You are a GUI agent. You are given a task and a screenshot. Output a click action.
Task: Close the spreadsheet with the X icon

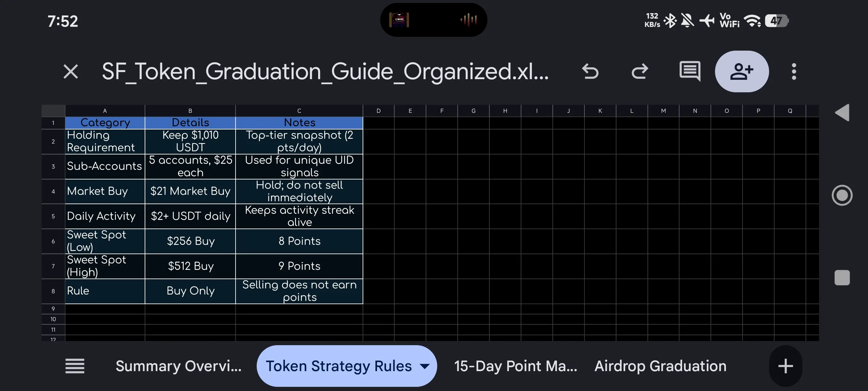click(70, 71)
